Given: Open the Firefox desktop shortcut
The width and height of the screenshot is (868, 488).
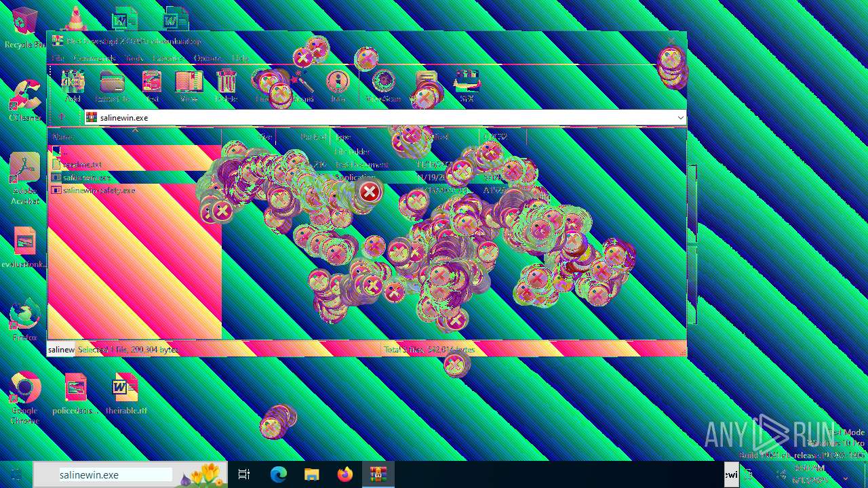Looking at the screenshot, I should tap(24, 321).
